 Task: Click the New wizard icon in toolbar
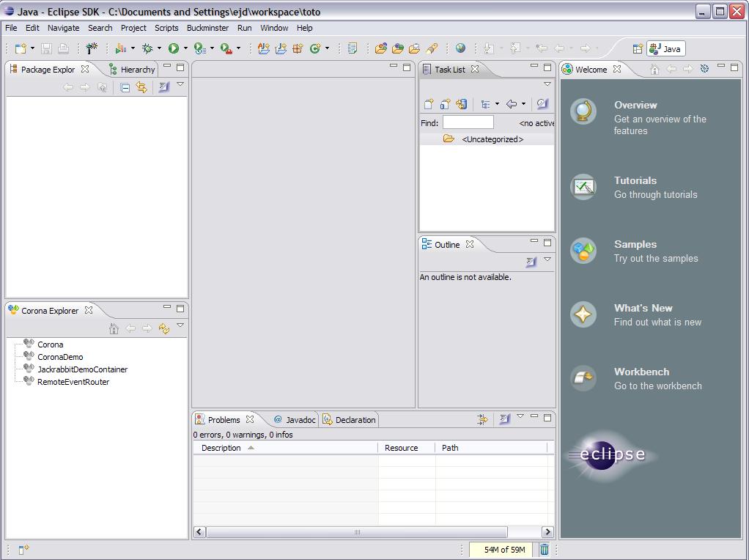(x=21, y=48)
